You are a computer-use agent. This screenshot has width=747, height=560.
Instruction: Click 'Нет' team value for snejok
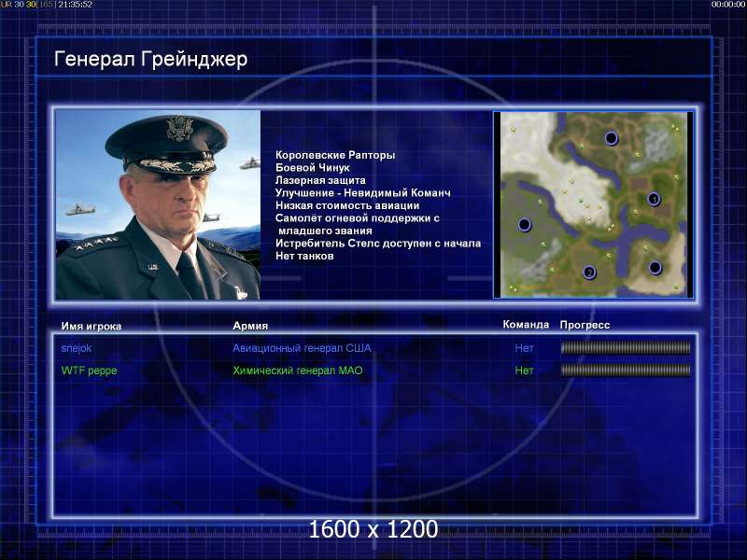pyautogui.click(x=524, y=348)
